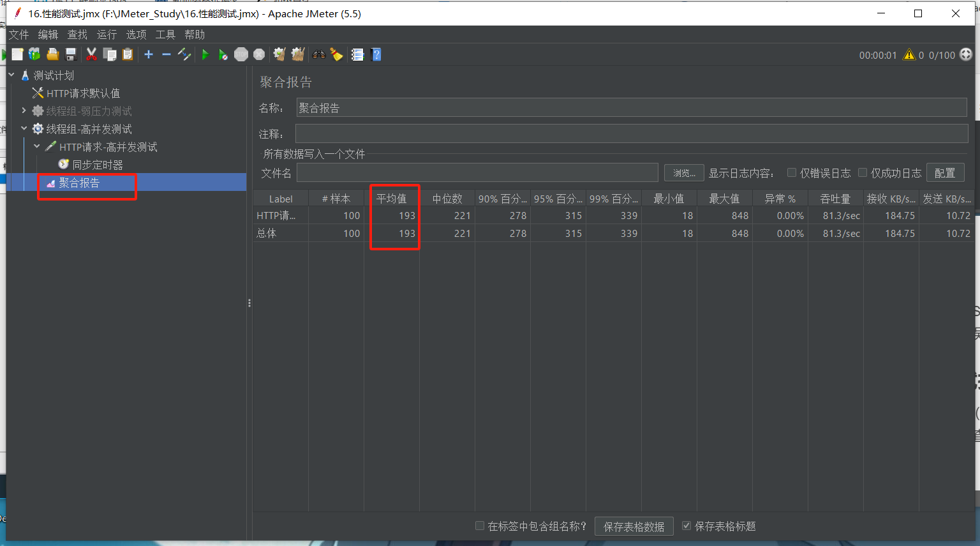Clear all results with double broom icon
The image size is (980, 546).
[298, 54]
